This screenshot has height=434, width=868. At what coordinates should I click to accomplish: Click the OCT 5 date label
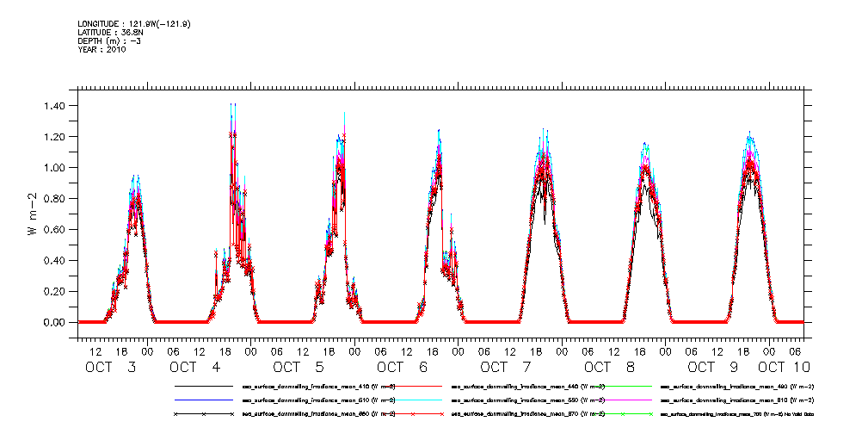point(299,367)
